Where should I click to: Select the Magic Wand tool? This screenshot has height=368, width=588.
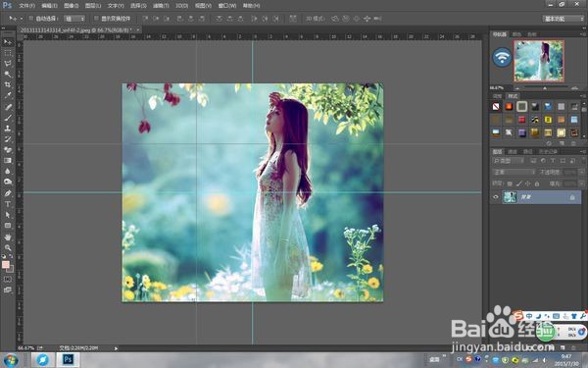click(8, 74)
